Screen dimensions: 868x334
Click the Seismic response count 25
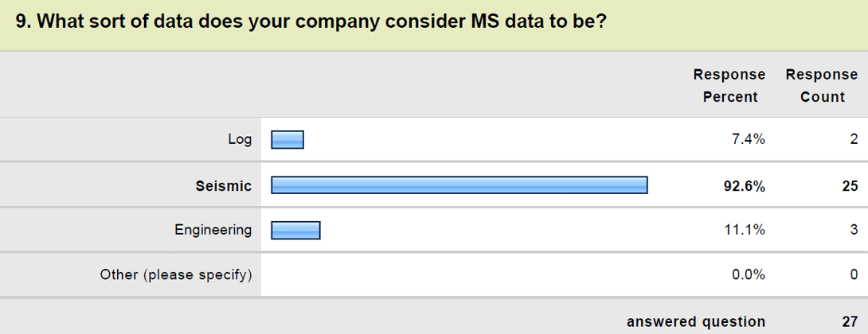(x=848, y=186)
